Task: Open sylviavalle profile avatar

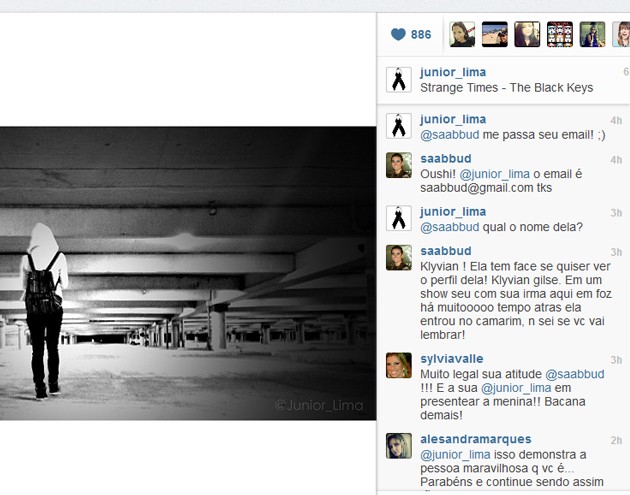Action: click(399, 365)
